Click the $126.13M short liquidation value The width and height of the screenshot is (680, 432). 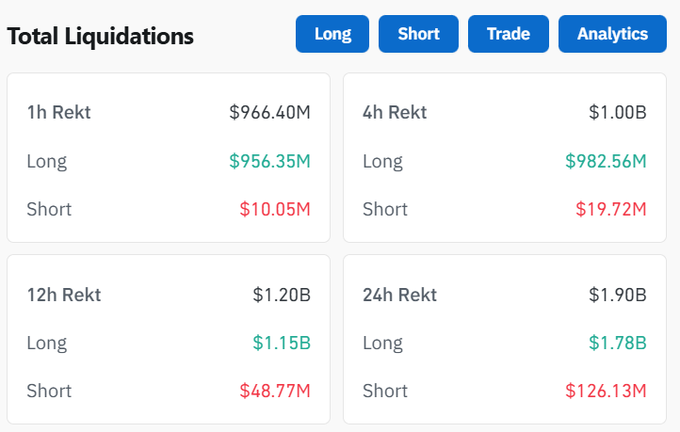tap(606, 391)
